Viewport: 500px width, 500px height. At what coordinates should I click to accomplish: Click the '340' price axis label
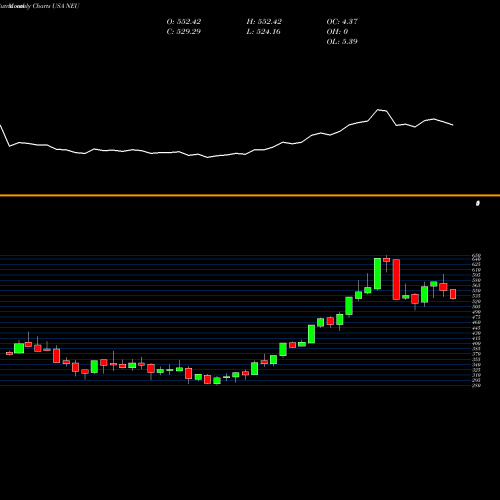pyautogui.click(x=476, y=364)
